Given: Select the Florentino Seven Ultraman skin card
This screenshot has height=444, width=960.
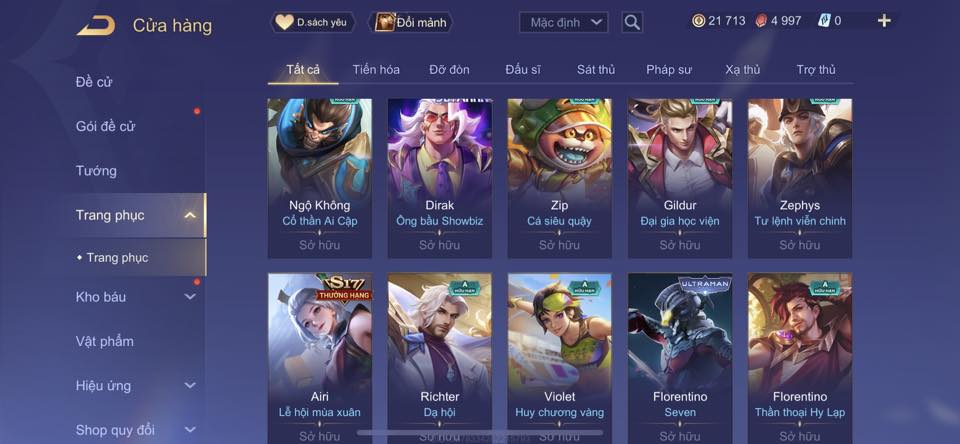Looking at the screenshot, I should click(x=680, y=358).
